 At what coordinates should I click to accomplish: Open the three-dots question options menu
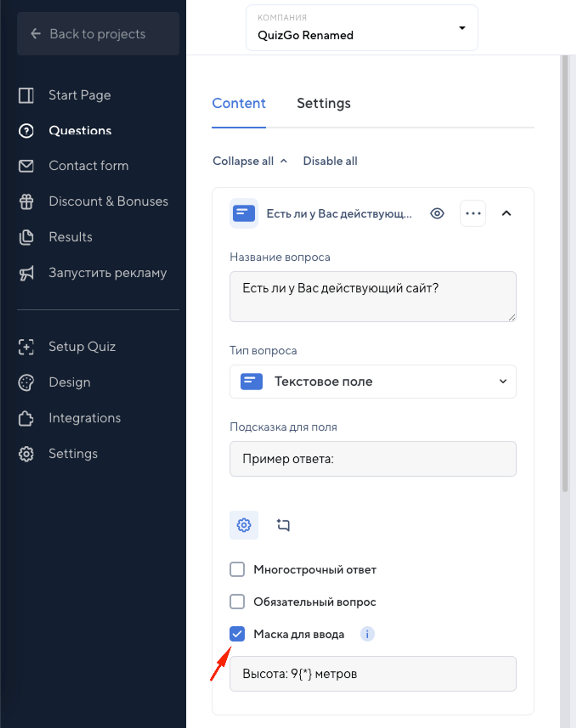[473, 213]
